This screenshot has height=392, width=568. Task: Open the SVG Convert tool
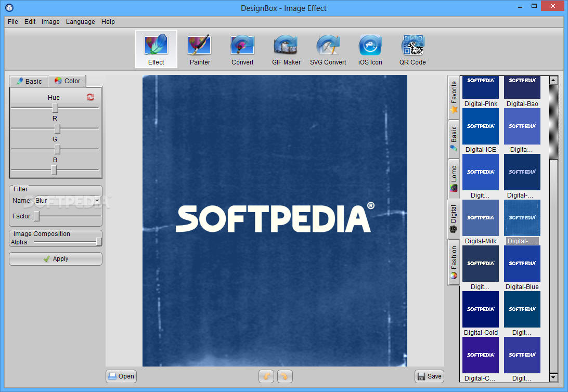pos(328,49)
